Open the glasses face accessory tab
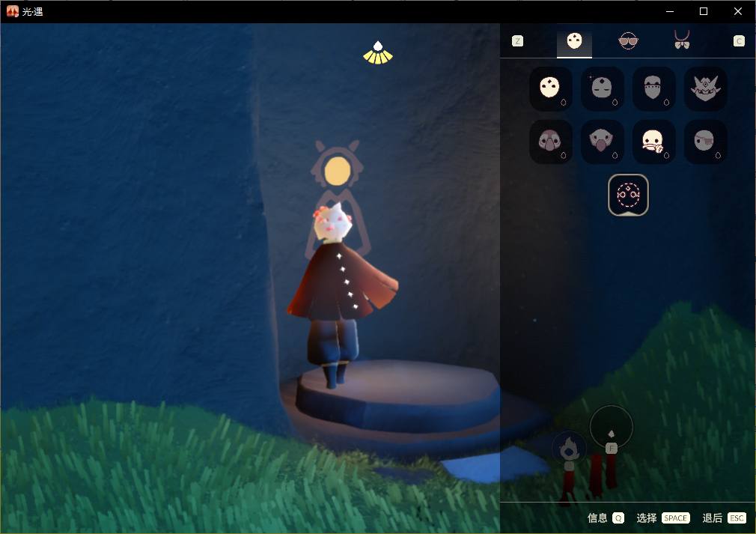Image resolution: width=756 pixels, height=534 pixels. click(628, 41)
